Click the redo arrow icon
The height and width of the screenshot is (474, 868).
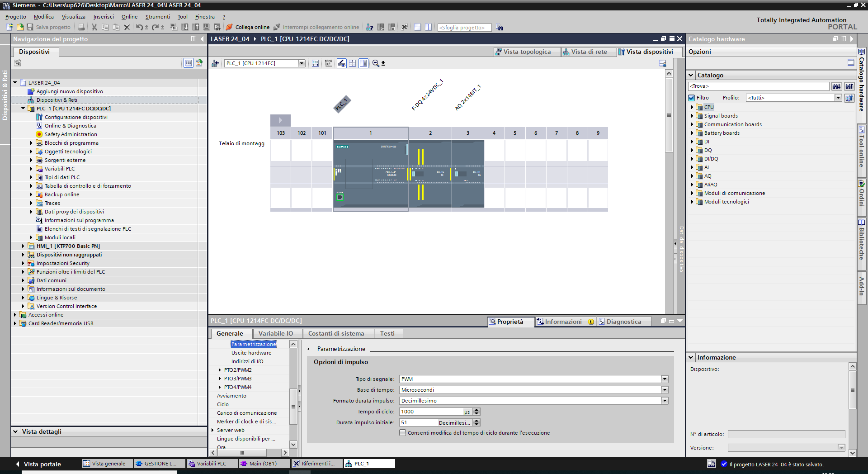point(156,27)
